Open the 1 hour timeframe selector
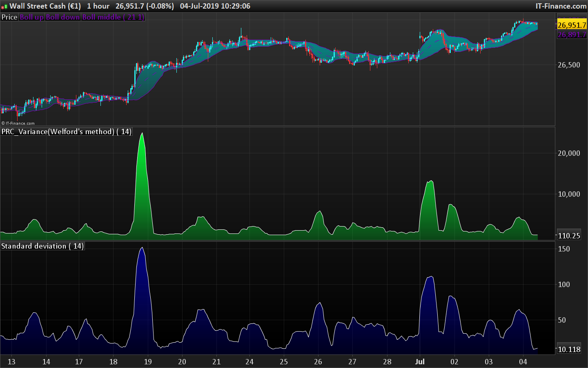588x368 pixels. (x=99, y=6)
